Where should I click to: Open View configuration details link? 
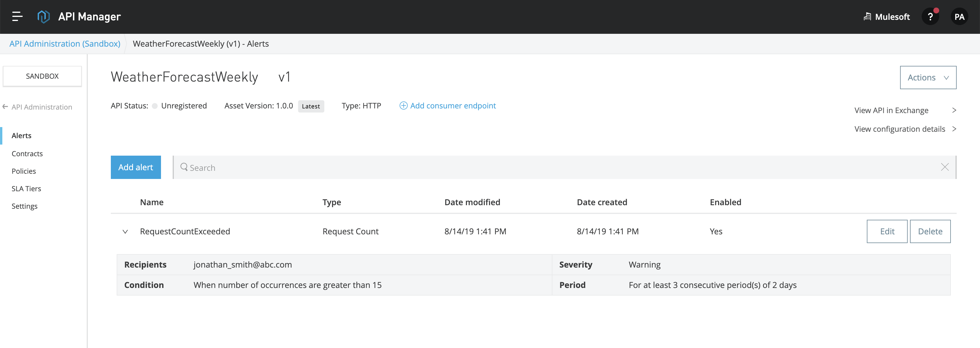point(900,129)
